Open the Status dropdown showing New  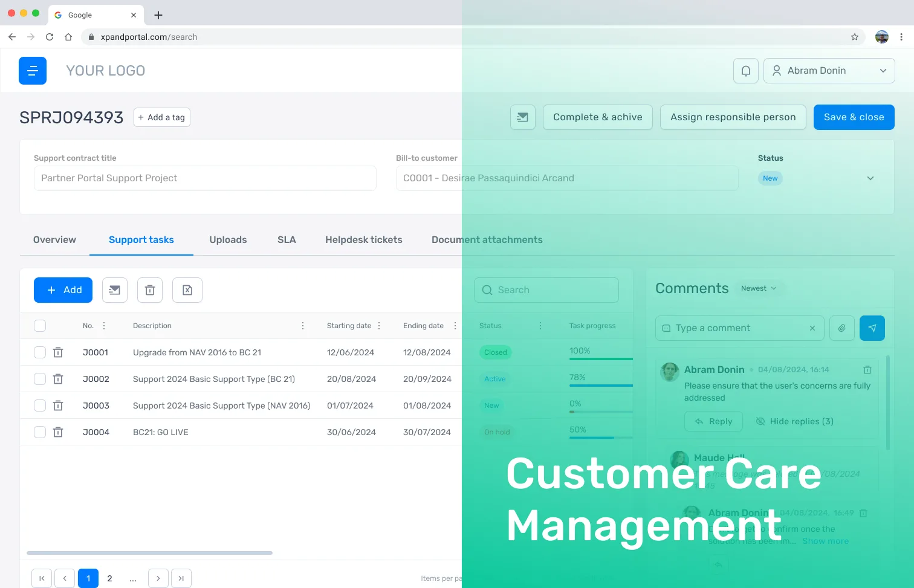point(816,178)
